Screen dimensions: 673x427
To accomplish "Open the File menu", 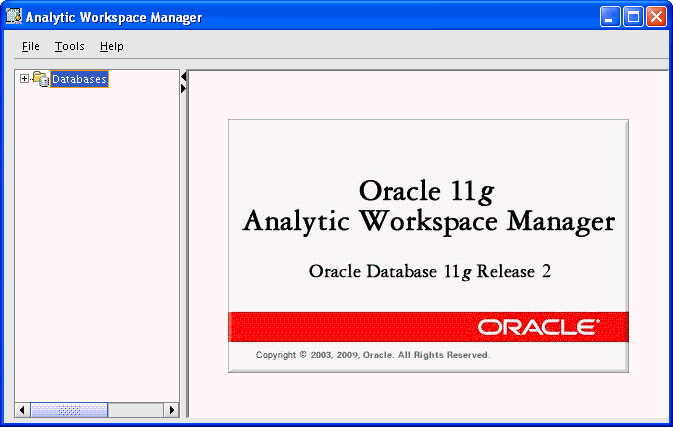I will pyautogui.click(x=30, y=46).
